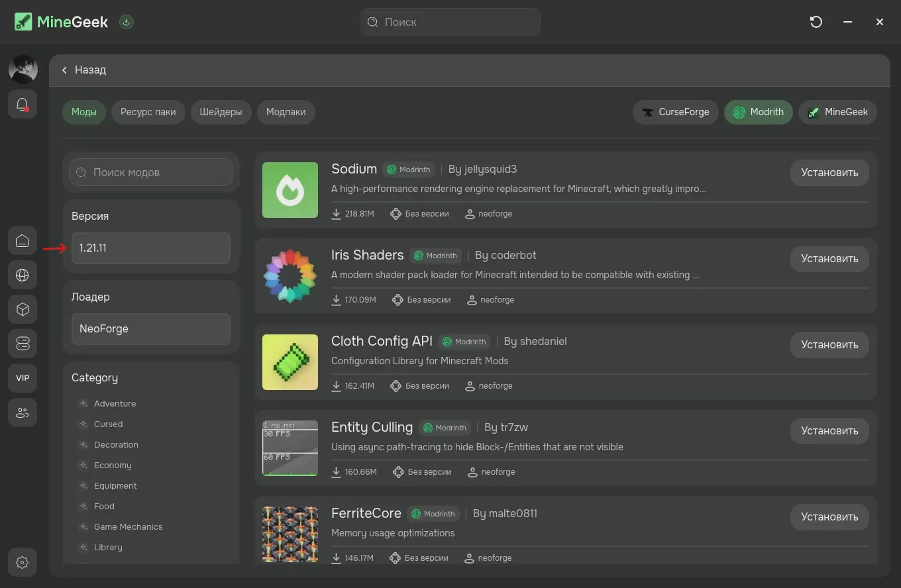Open the Sodium mod title
Viewport: 901px width, 588px height.
(354, 169)
